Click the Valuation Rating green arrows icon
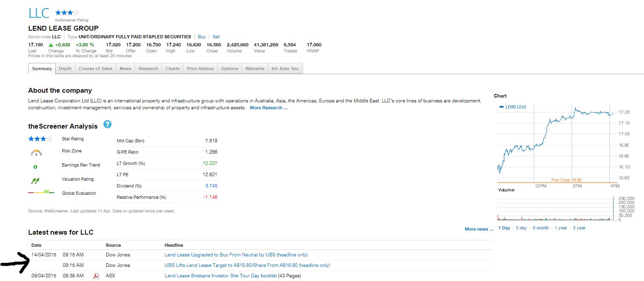The height and width of the screenshot is (281, 644). pyautogui.click(x=35, y=181)
